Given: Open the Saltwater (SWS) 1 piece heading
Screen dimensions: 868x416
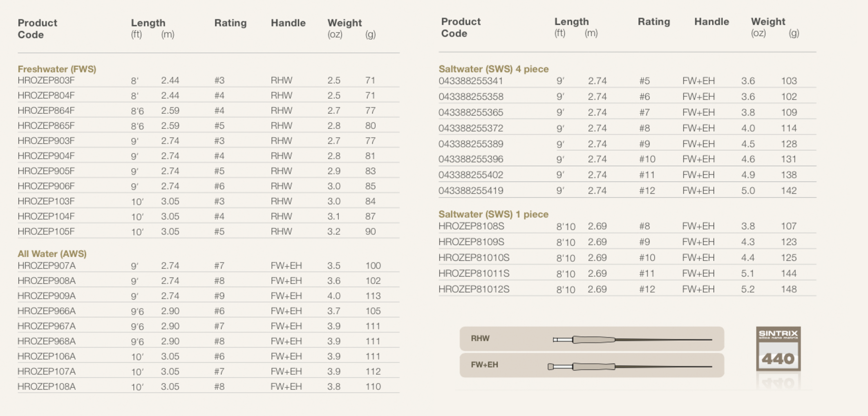Looking at the screenshot, I should click(x=493, y=214).
